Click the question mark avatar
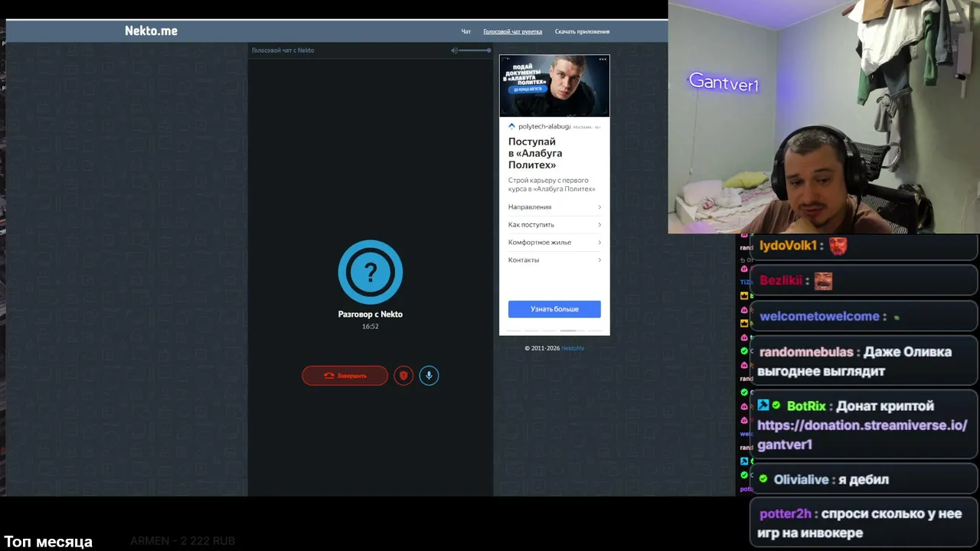Screen dimensions: 980x551 (370, 272)
